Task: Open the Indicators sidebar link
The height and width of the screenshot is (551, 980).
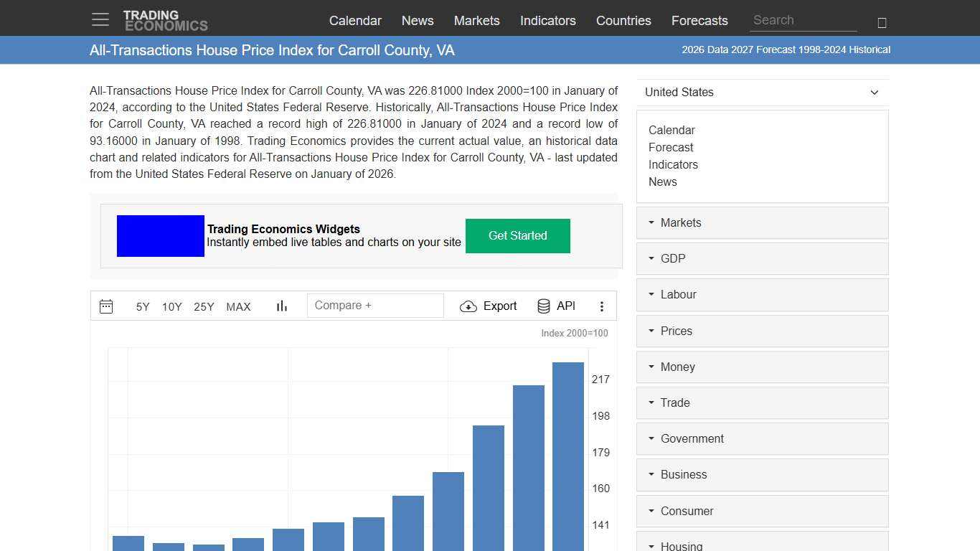Action: [673, 164]
